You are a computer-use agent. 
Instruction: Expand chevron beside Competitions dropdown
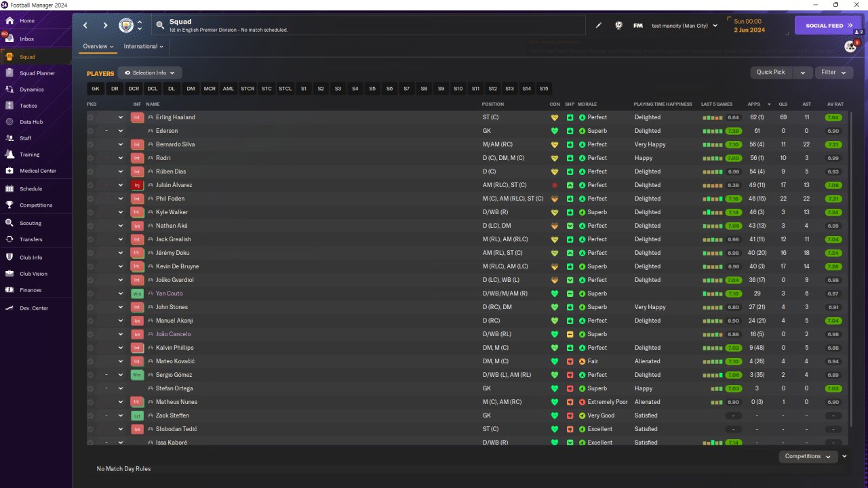[x=844, y=456]
